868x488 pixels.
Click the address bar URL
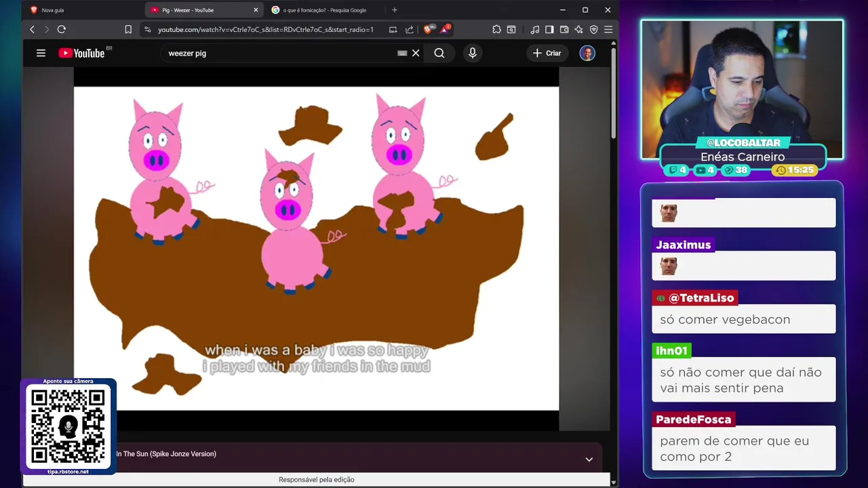tap(266, 30)
